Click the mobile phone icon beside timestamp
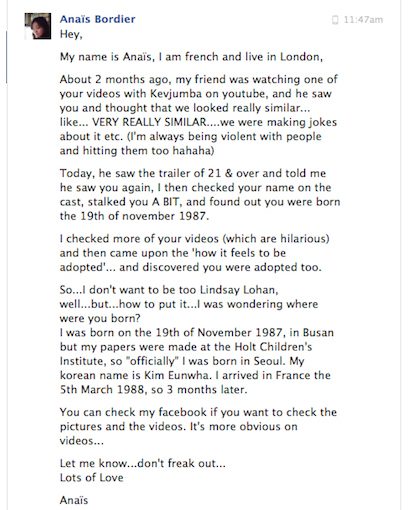408x510 pixels. pos(335,20)
